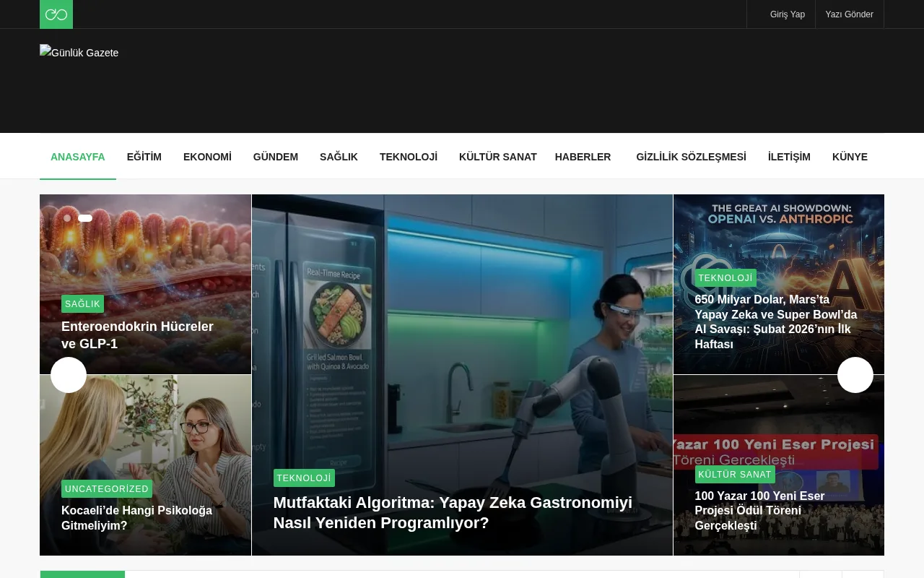Screen dimensions: 924x578
Task: Click the SAĞLIK category badge
Action: pyautogui.click(x=82, y=304)
